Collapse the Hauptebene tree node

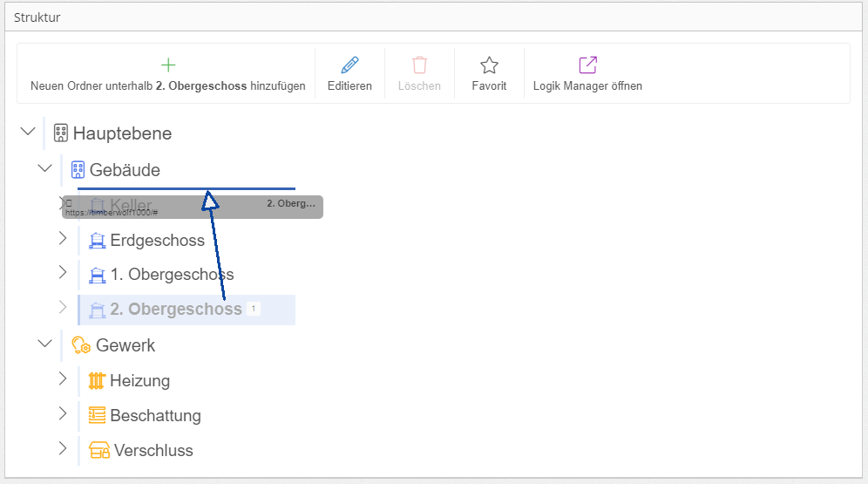(x=28, y=132)
